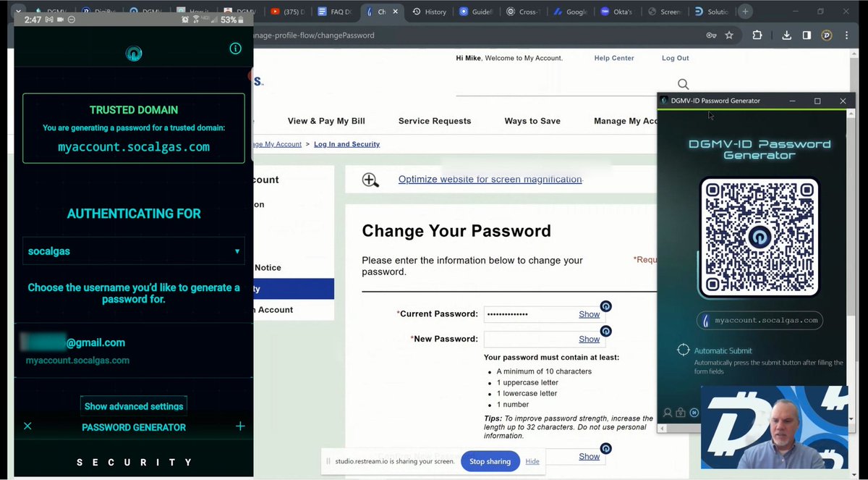The image size is (868, 480).
Task: Open the Chrome extensions puzzle icon
Action: tap(757, 35)
